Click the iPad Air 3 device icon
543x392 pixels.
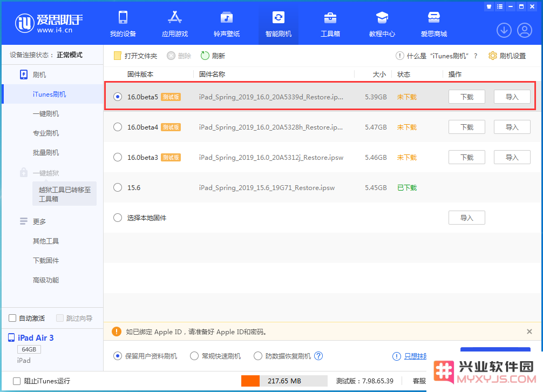[x=11, y=337]
